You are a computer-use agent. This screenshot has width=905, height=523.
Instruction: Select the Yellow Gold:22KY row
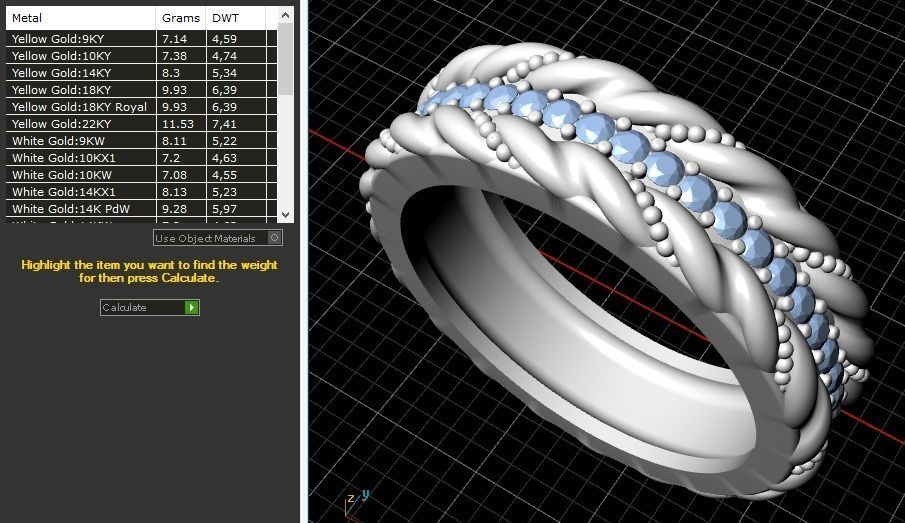[141, 124]
